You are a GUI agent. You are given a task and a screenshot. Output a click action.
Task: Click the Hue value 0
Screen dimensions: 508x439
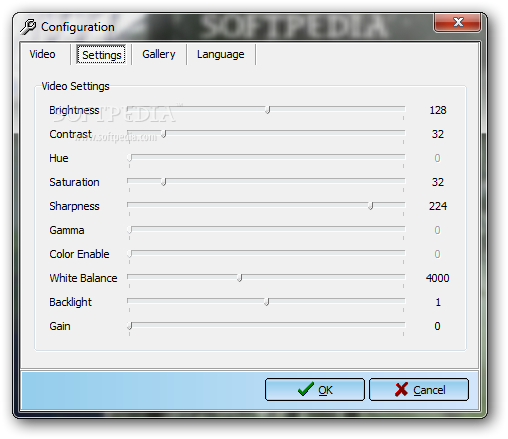437,158
